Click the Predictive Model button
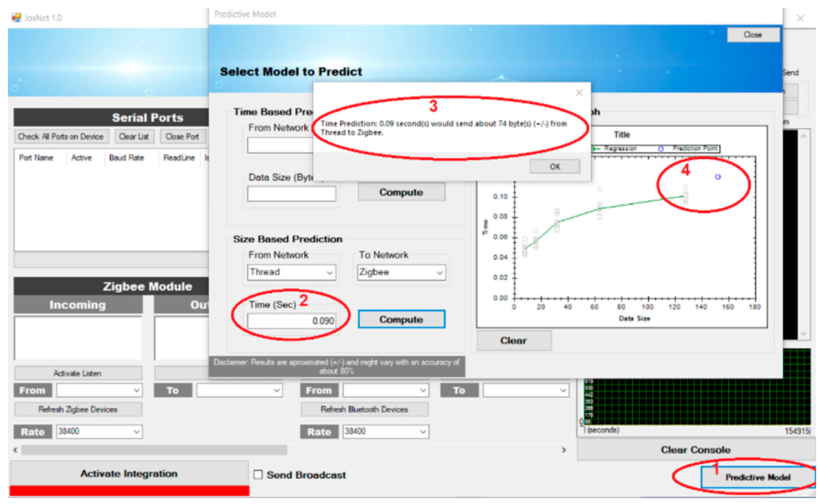 point(757,477)
